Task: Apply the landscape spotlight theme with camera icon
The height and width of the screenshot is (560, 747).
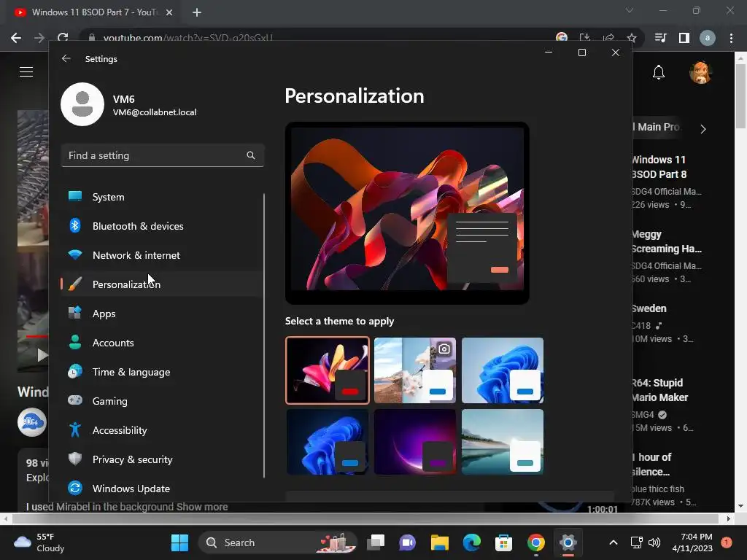Action: pyautogui.click(x=415, y=370)
